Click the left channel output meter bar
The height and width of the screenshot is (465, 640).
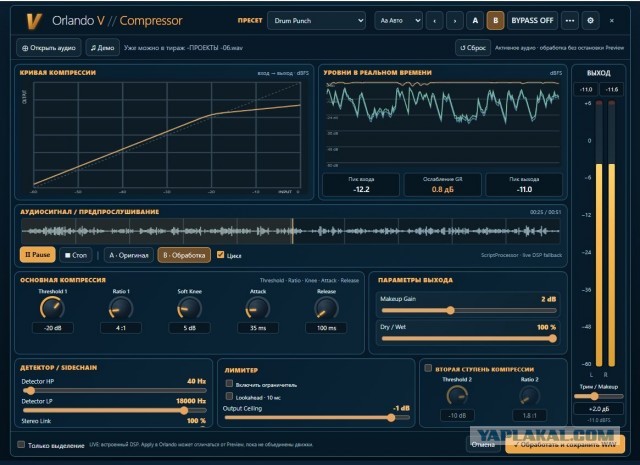(599, 234)
